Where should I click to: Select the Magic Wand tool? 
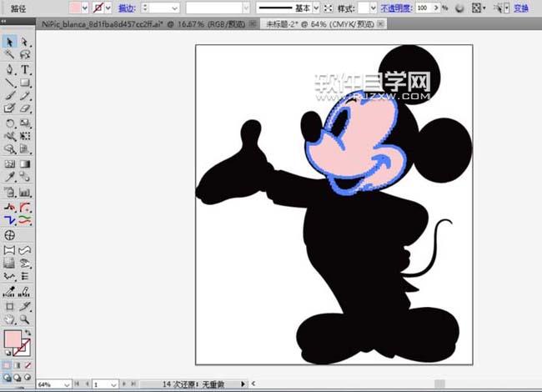coord(9,55)
